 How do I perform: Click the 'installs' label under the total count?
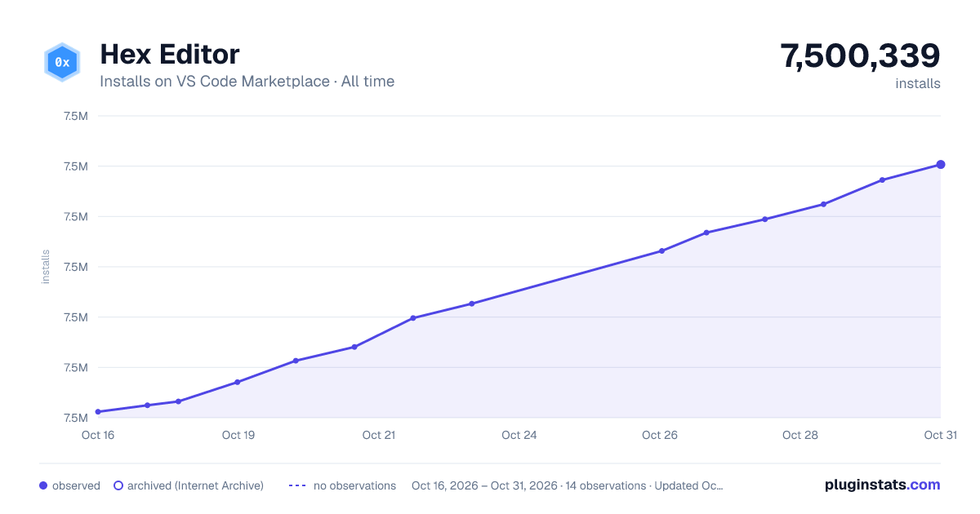tap(918, 83)
